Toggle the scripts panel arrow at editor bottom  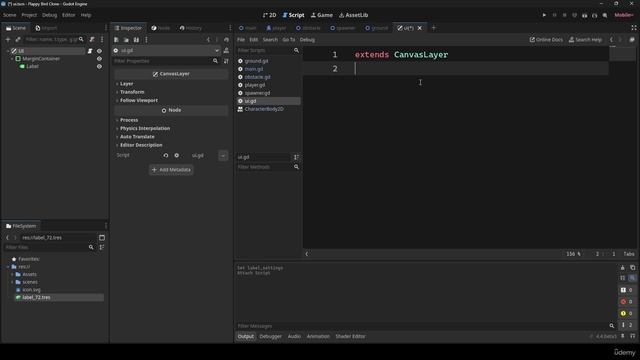pos(307,254)
